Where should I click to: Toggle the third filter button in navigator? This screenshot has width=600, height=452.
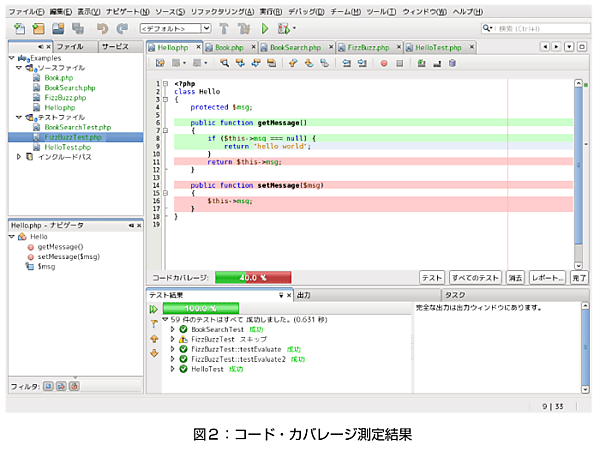[x=74, y=385]
